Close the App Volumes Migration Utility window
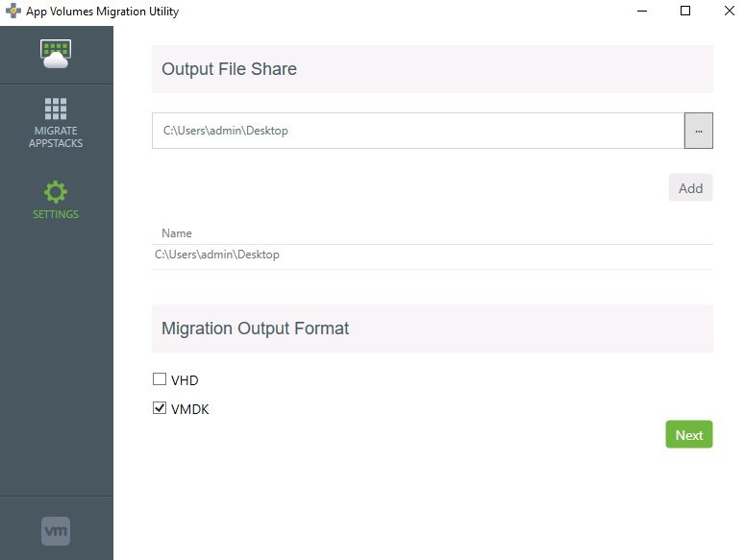Viewport: 745px width, 560px height. (730, 11)
